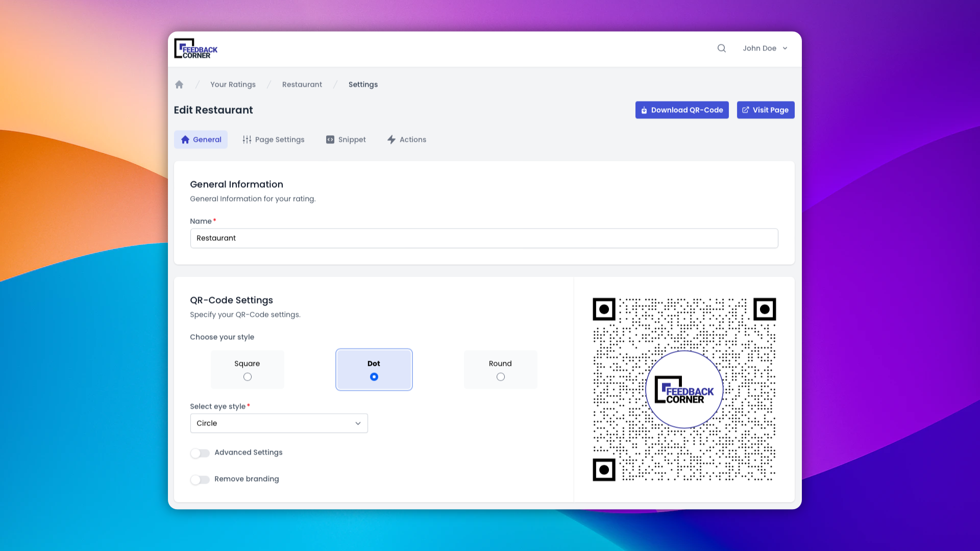Select the Round style radio option
The height and width of the screenshot is (551, 980).
click(x=501, y=377)
